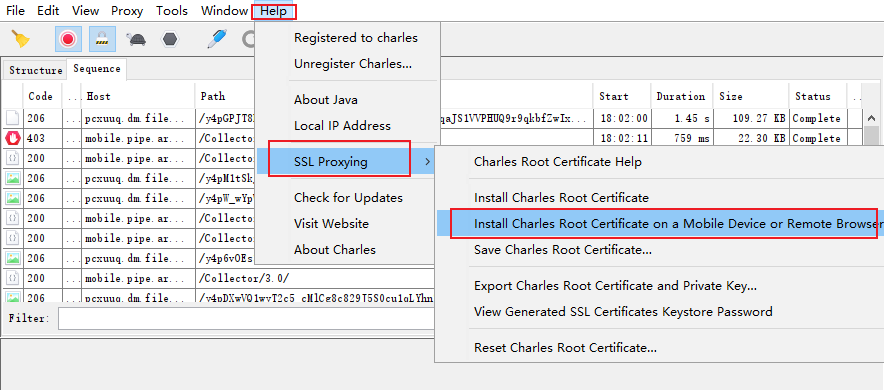Sort by the Duration column header
This screenshot has width=884, height=390.
(681, 96)
